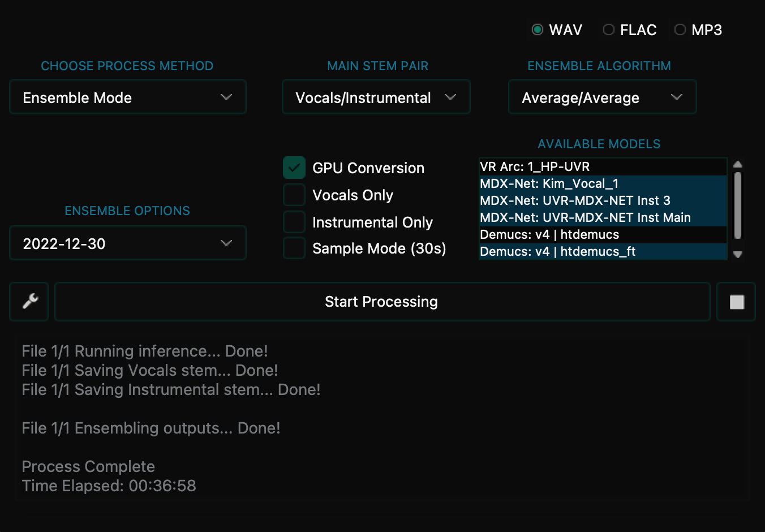Enable Sample Mode (30s)

point(294,248)
